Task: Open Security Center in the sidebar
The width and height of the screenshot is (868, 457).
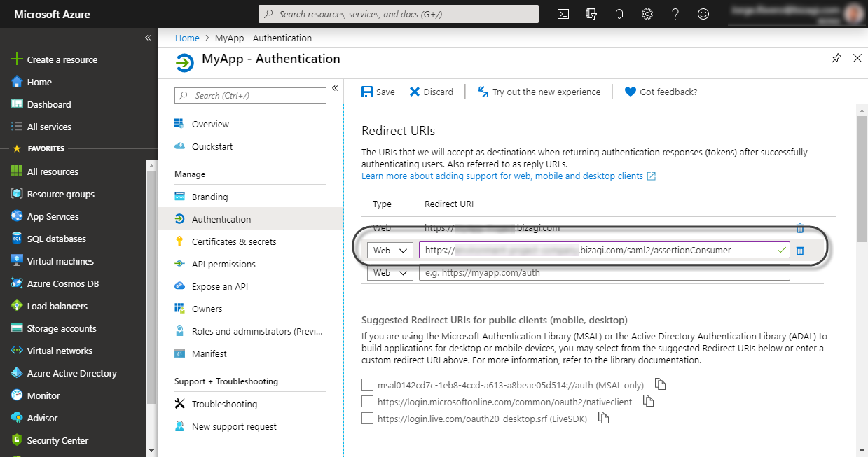Action: [x=57, y=440]
